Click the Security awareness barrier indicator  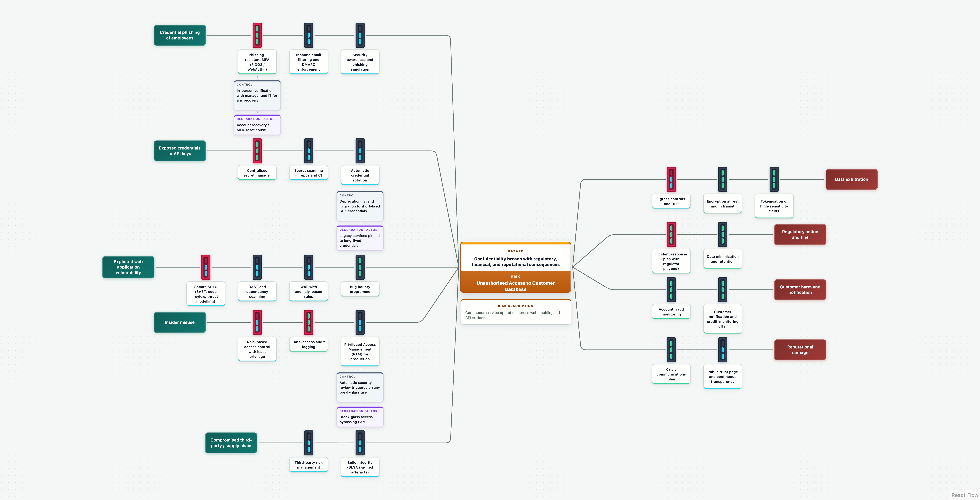tap(360, 35)
